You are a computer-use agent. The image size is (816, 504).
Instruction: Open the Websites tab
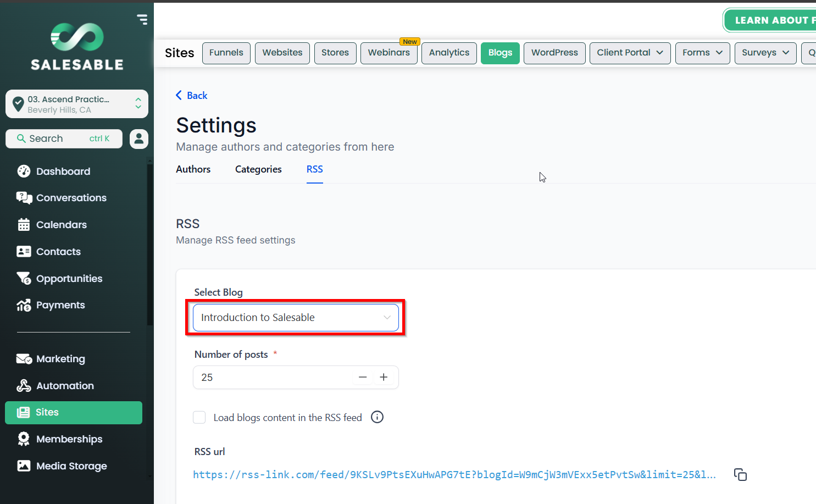[x=282, y=53]
